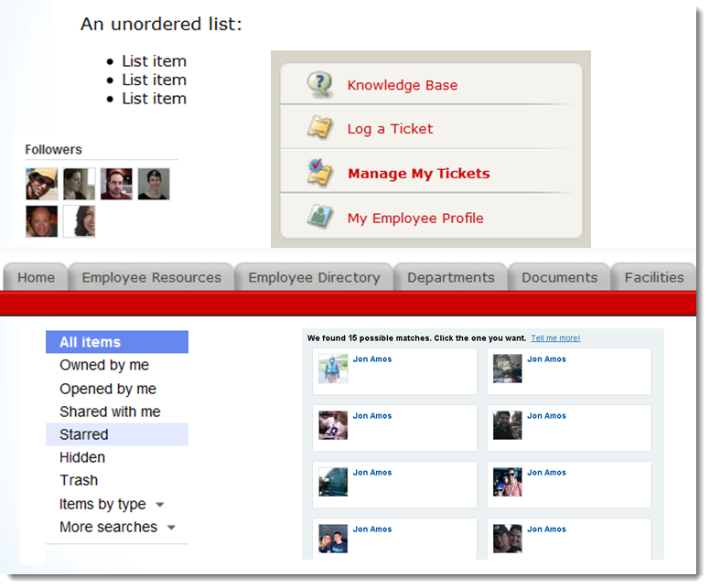Viewport: 710px width, 588px height.
Task: Select Jon Amos photo of couple in blue
Action: coord(333,539)
